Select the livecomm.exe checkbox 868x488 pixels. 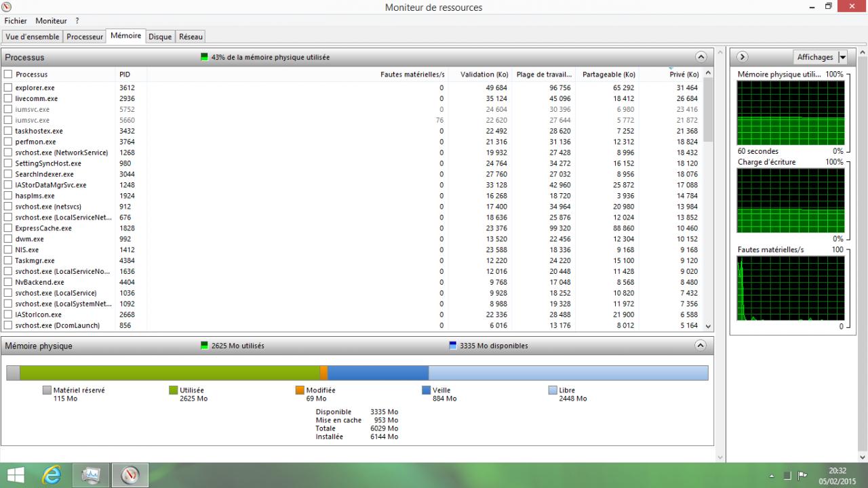tap(8, 99)
